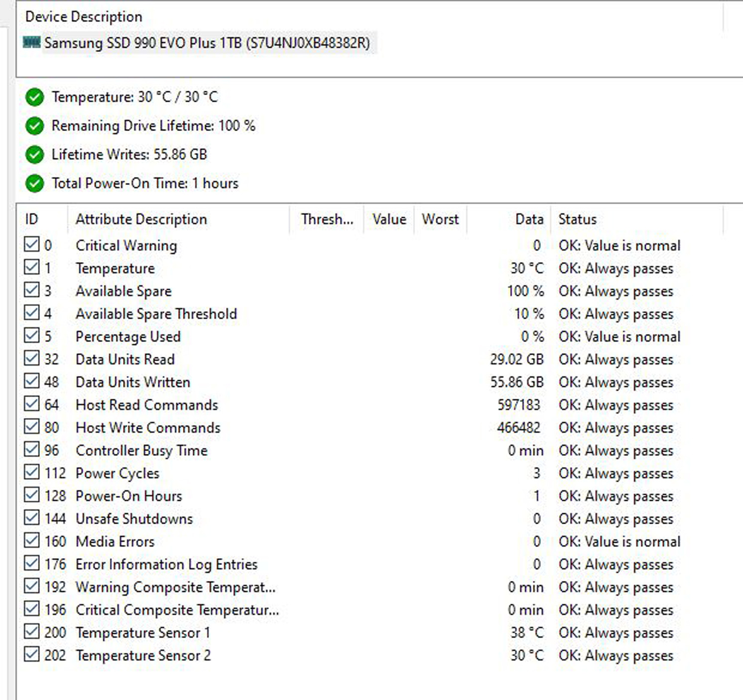Click the green check icon beside Remaining Drive Lifetime
The width and height of the screenshot is (743, 700).
(x=34, y=126)
